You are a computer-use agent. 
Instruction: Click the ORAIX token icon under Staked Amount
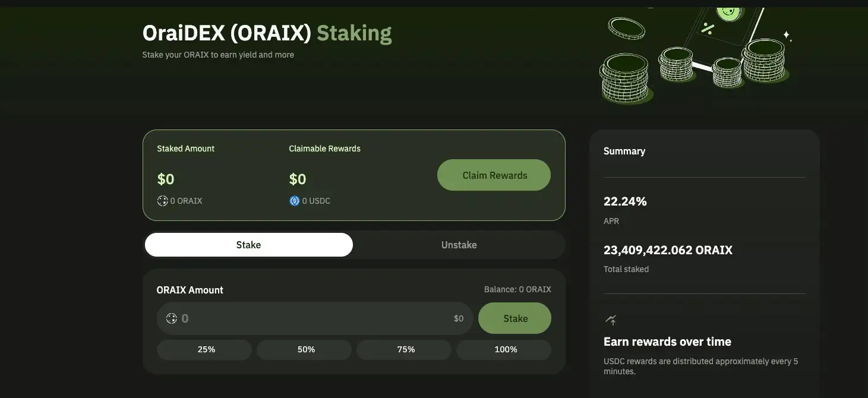click(162, 201)
